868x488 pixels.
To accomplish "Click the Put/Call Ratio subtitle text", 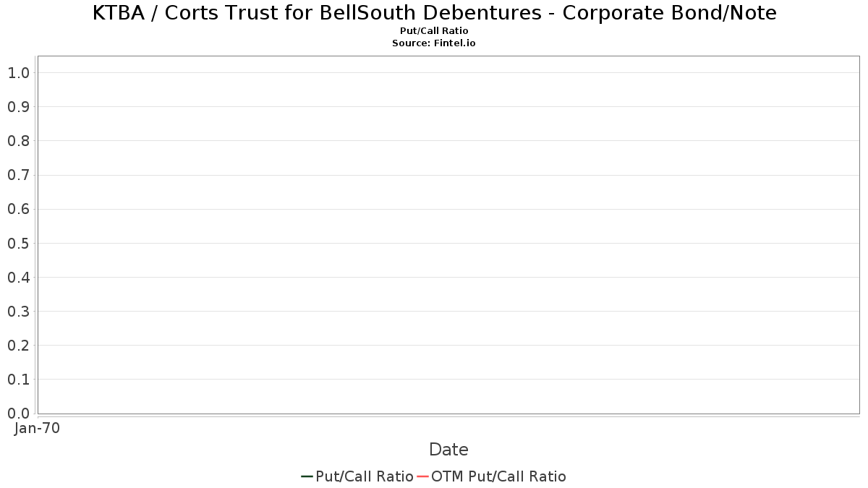I will point(434,31).
